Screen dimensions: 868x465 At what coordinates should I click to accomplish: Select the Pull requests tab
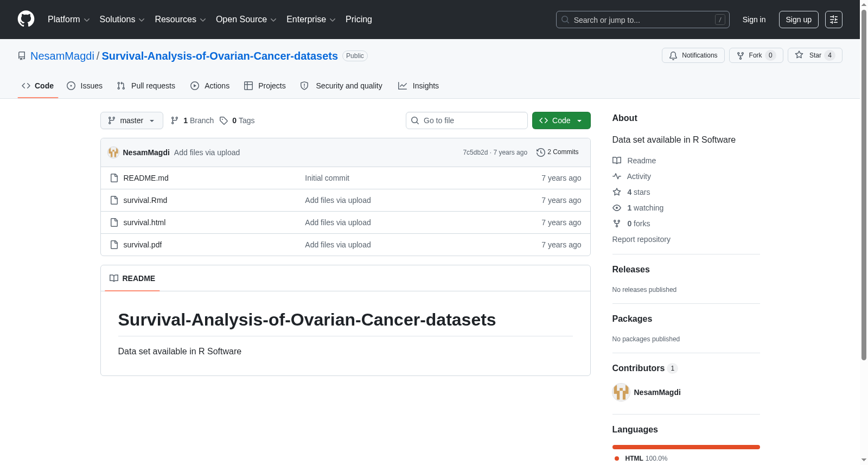point(146,86)
